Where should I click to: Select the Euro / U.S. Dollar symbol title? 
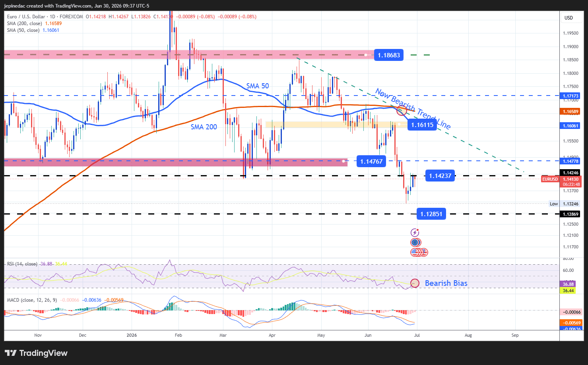pos(27,17)
